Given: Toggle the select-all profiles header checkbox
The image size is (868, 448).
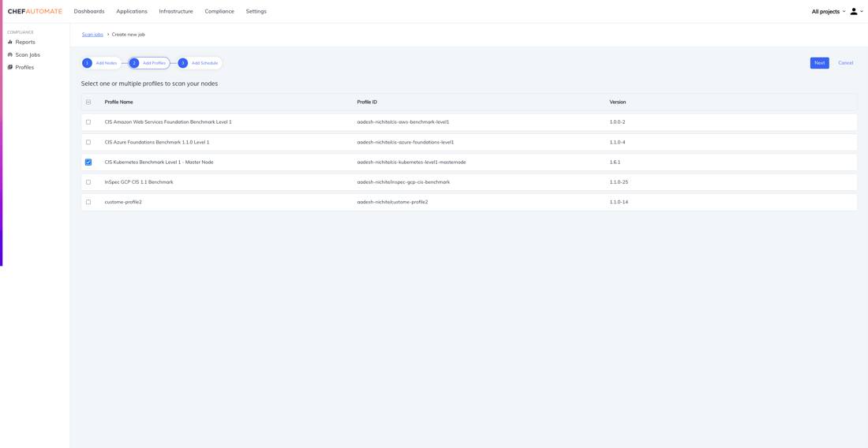Looking at the screenshot, I should tap(88, 102).
